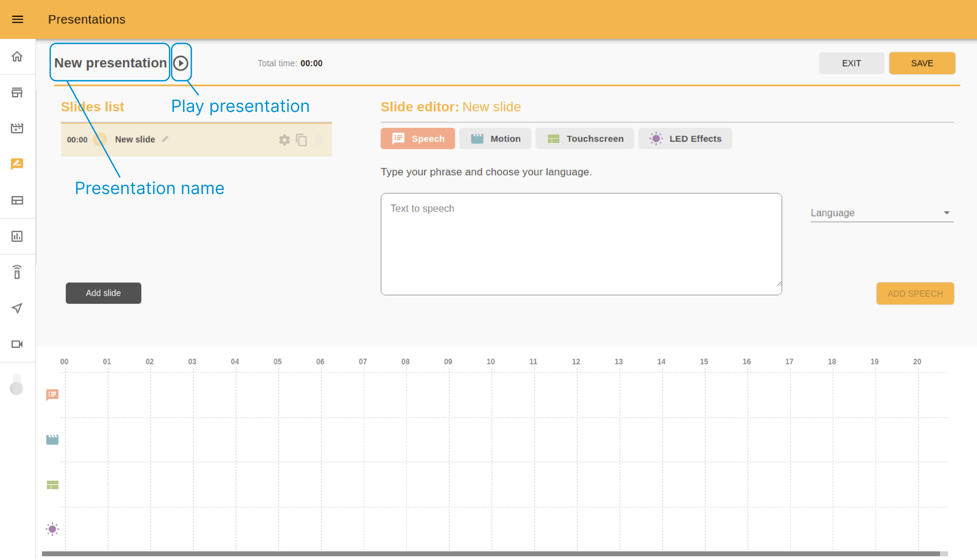Click the play presentation icon

pyautogui.click(x=181, y=63)
